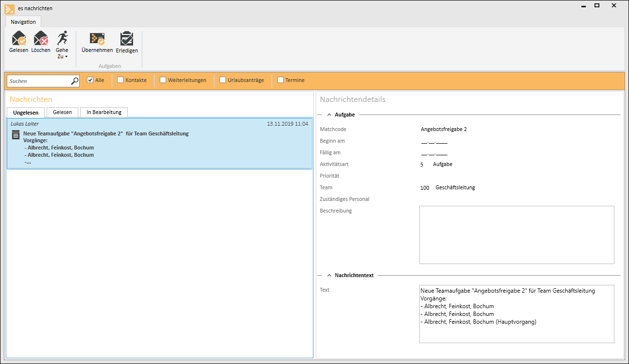Viewport: 629px width, 364px height.
Task: Switch to the Ungelesen tab
Action: pos(26,113)
